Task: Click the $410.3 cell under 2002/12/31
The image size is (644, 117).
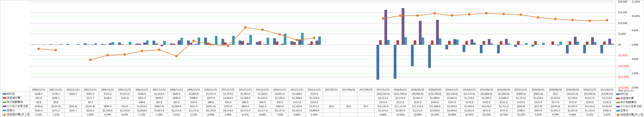Action: coord(73,94)
